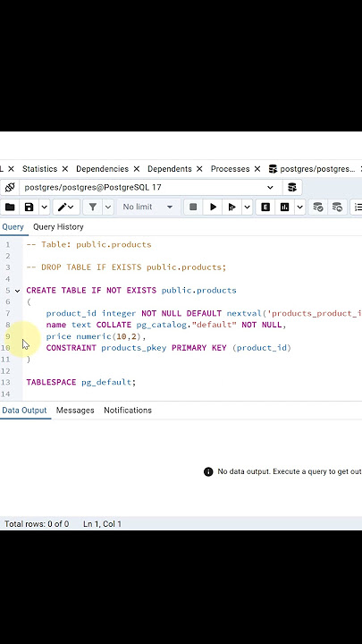The height and width of the screenshot is (644, 362).
Task: Click the Rollback database icon
Action: pos(337,207)
